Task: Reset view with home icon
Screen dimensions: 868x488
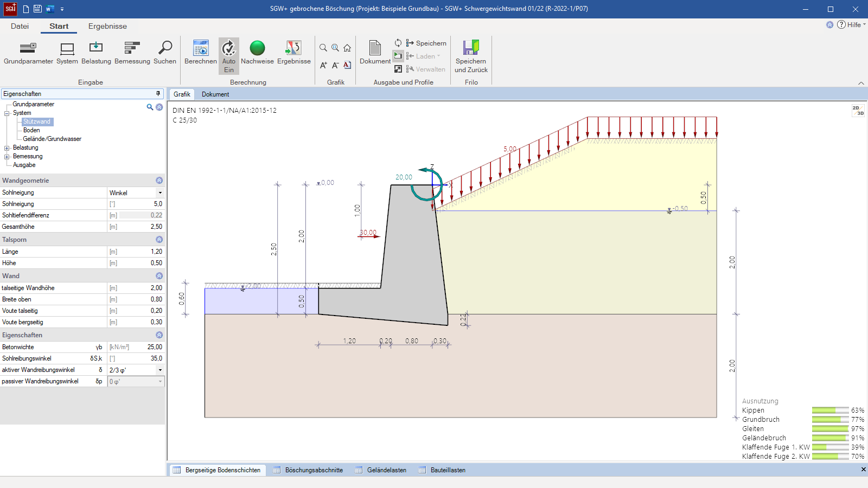Action: (347, 48)
